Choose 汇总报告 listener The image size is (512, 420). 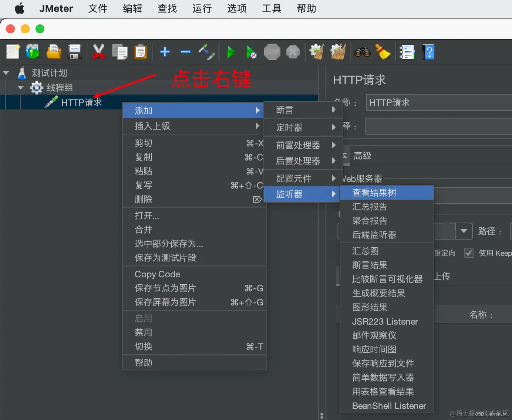[387, 207]
